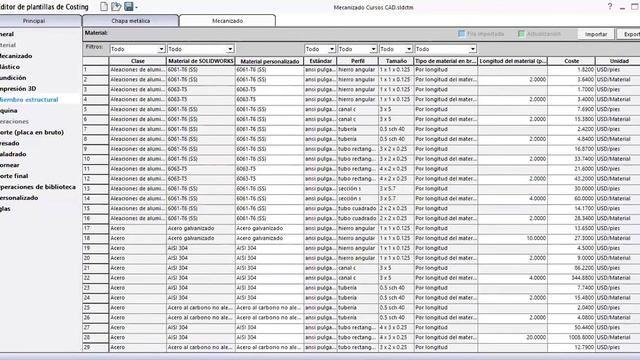This screenshot has height=360, width=640.
Task: Click the Tamaño column header
Action: pyautogui.click(x=396, y=61)
